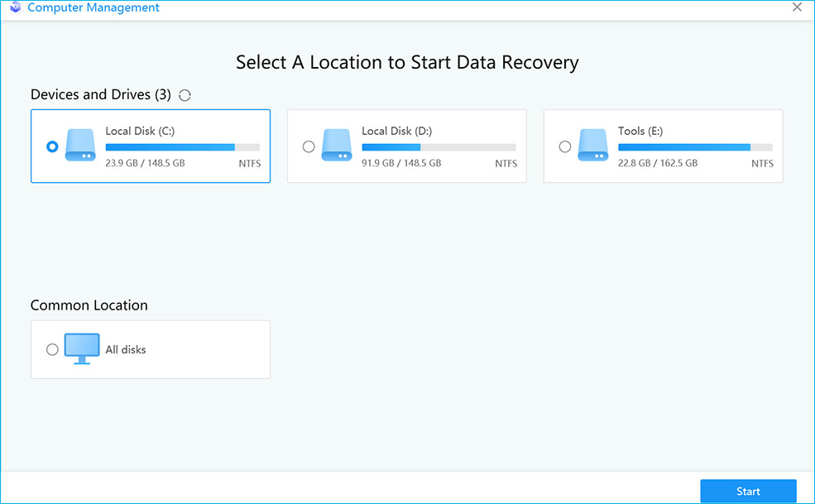This screenshot has height=504, width=815.
Task: Click the Local Disk (D:) drive icon
Action: tap(337, 146)
